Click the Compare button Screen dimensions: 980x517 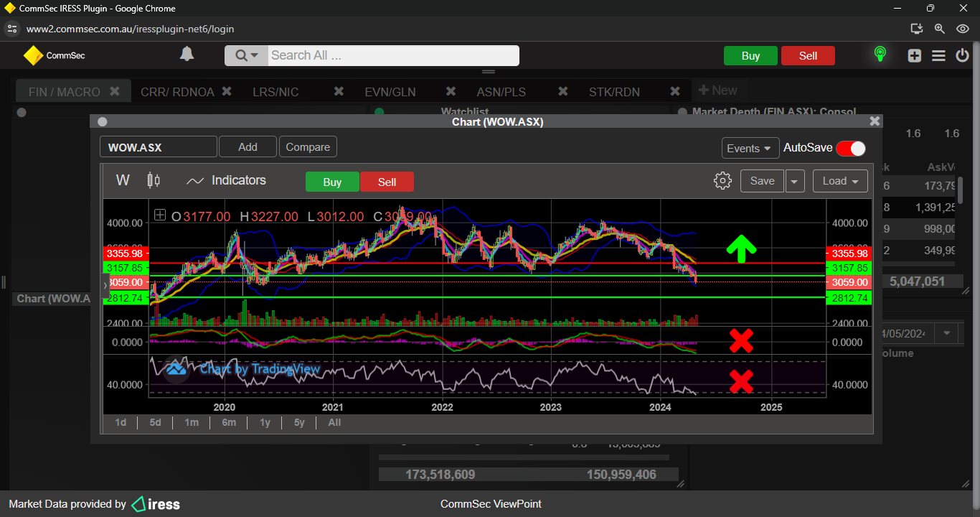click(x=308, y=147)
